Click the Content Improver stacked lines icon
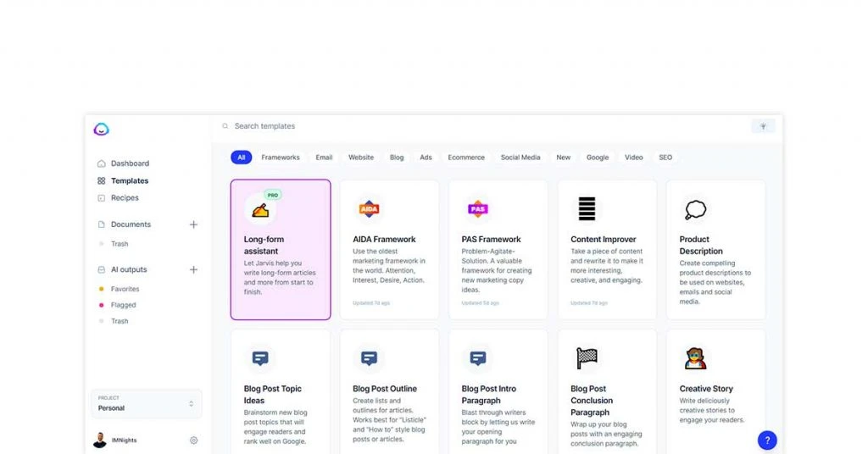The height and width of the screenshot is (454, 868). (587, 209)
